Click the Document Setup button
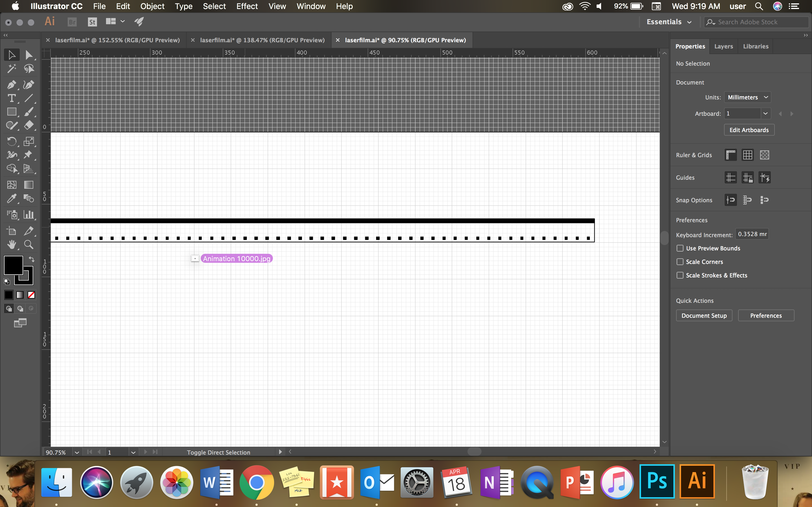The width and height of the screenshot is (812, 507). click(x=704, y=315)
